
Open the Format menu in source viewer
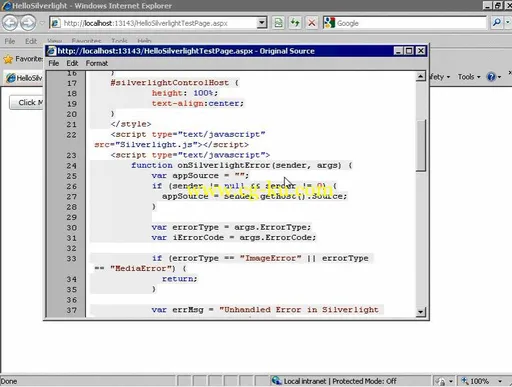pos(97,63)
